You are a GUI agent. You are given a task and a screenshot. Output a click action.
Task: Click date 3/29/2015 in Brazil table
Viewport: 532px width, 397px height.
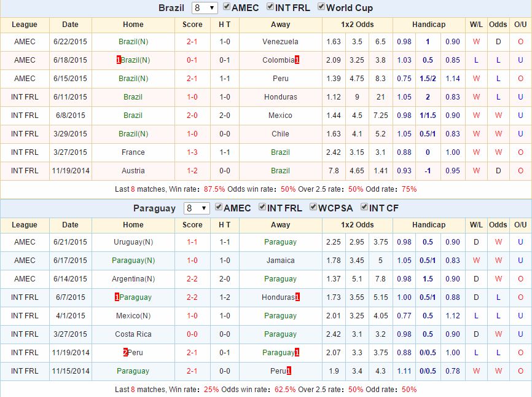(x=70, y=134)
